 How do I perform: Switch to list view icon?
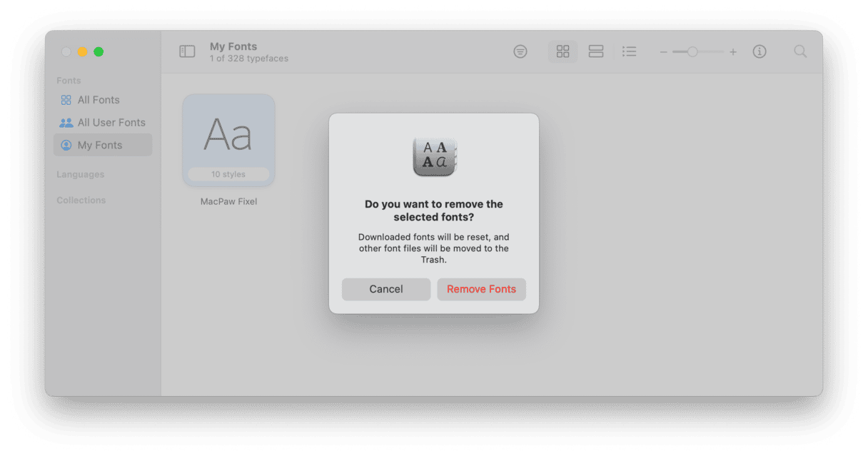tap(629, 51)
